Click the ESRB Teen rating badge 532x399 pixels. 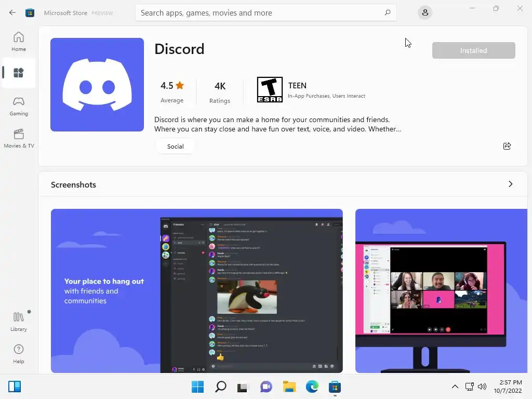tap(270, 89)
